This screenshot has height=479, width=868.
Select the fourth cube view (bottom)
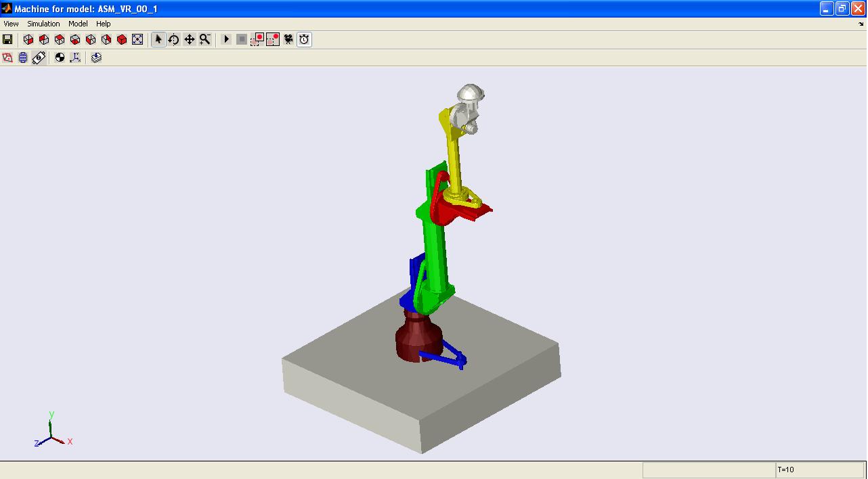coord(75,39)
